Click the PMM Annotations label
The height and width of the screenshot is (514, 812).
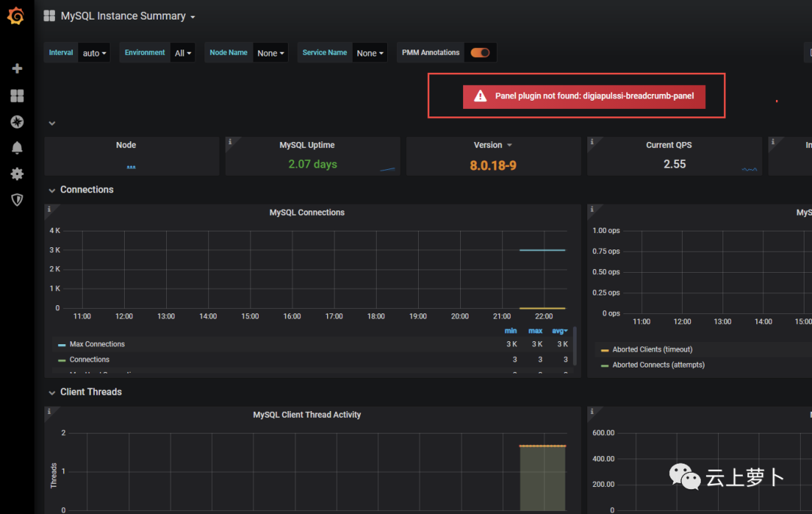click(430, 53)
